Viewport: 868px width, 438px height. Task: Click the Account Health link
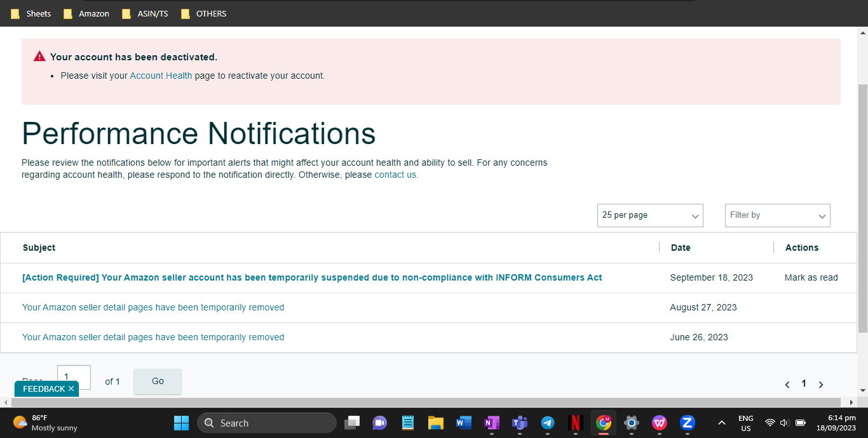pyautogui.click(x=161, y=76)
